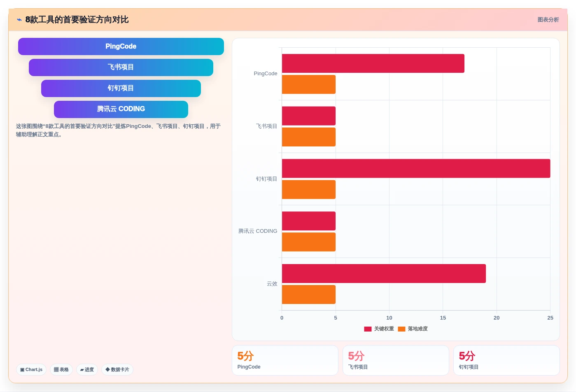The height and width of the screenshot is (392, 576).
Task: Click the lightning icon beside the title
Action: [19, 20]
